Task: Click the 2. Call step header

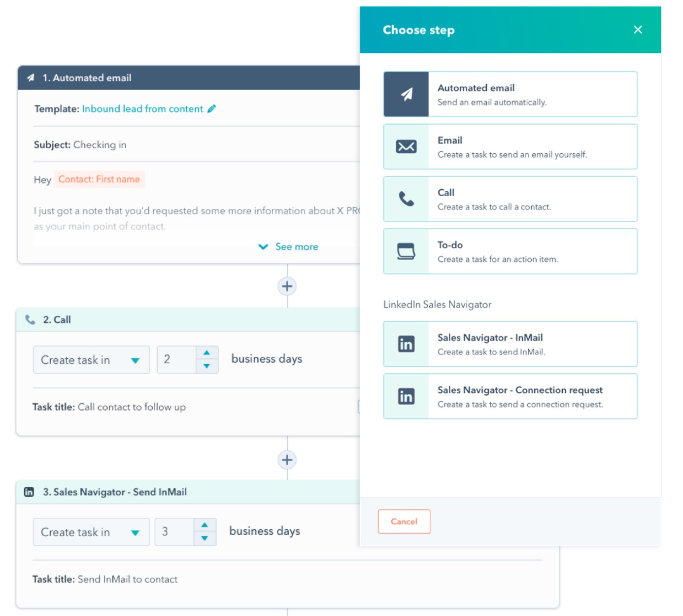Action: (x=188, y=319)
